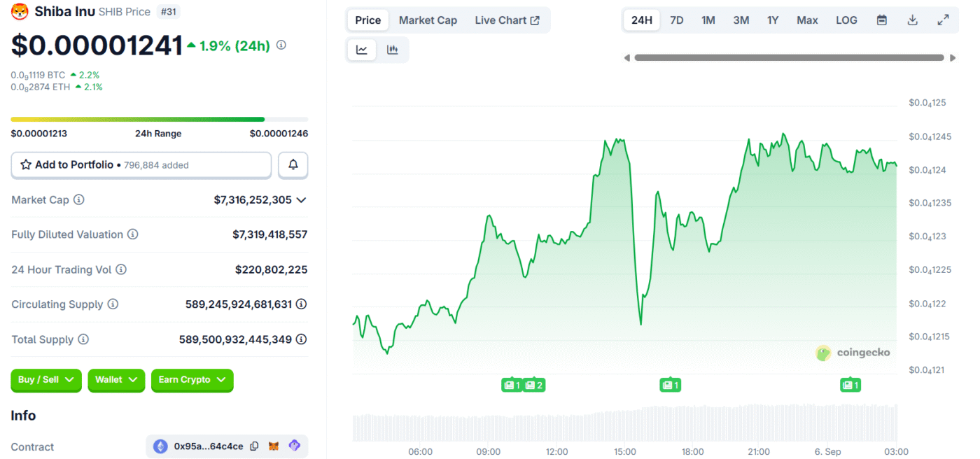Click the Info section heading
This screenshot has height=459, width=980.
pos(23,416)
